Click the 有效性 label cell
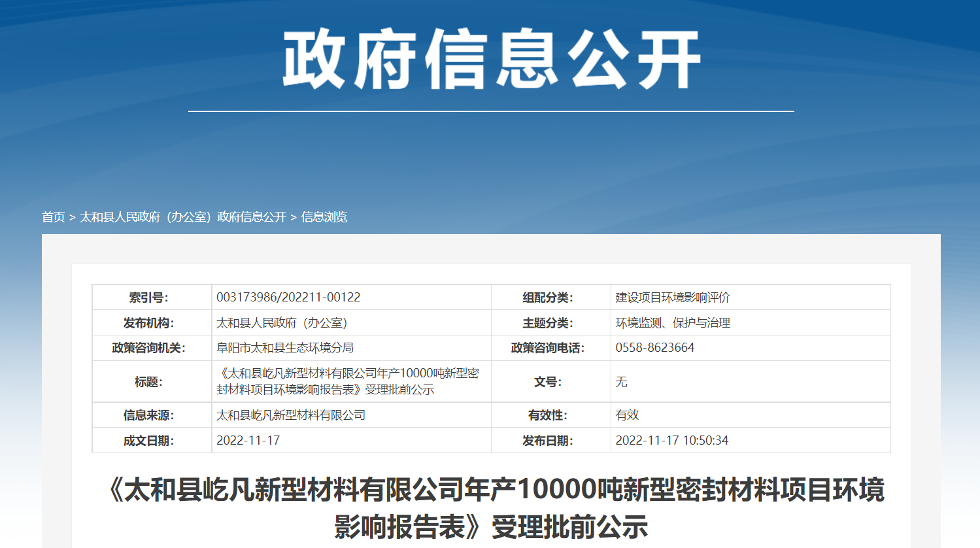 point(551,415)
